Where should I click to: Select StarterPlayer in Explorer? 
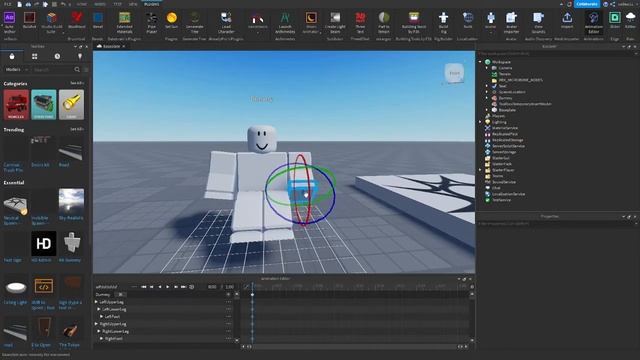click(503, 170)
